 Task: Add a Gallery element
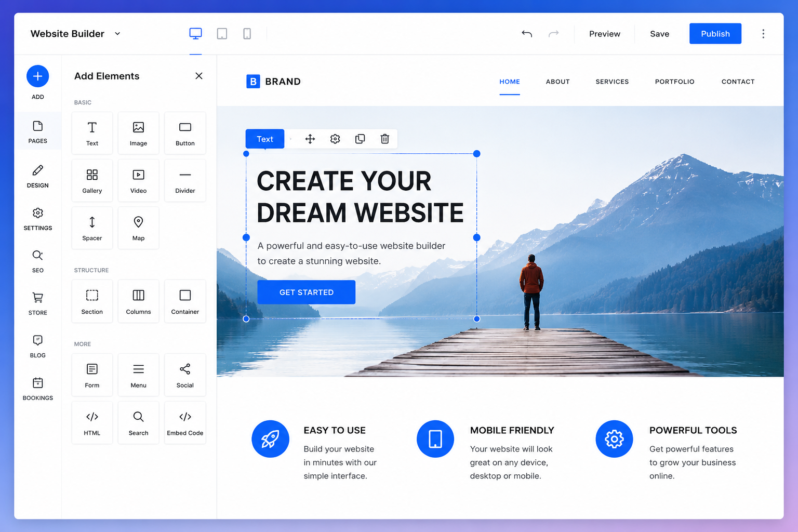coord(92,181)
